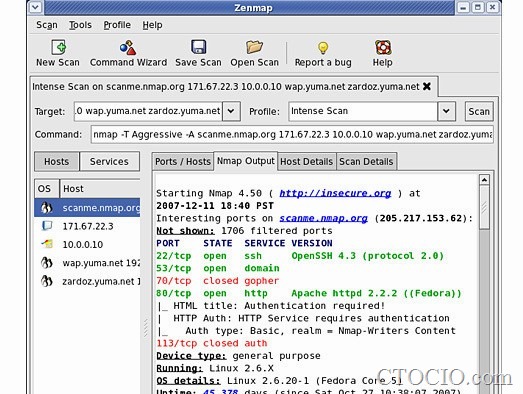This screenshot has width=523, height=394.
Task: Click the Not shown: label
Action: tap(185, 231)
